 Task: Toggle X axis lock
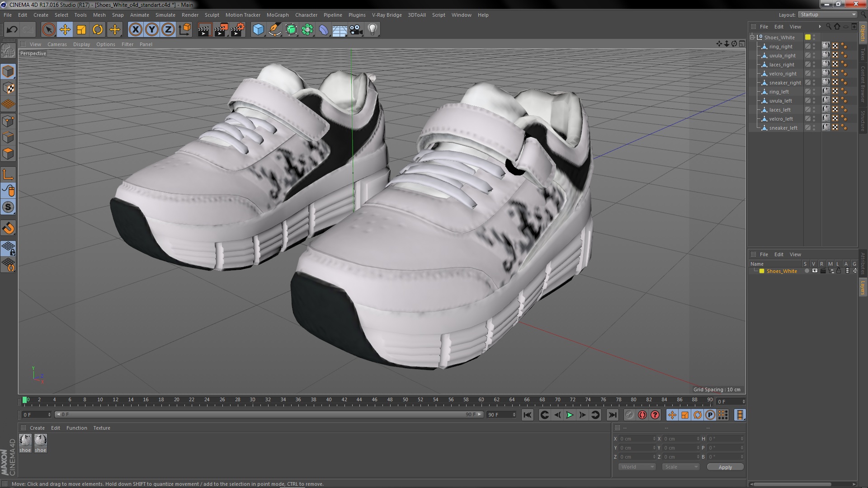(135, 30)
